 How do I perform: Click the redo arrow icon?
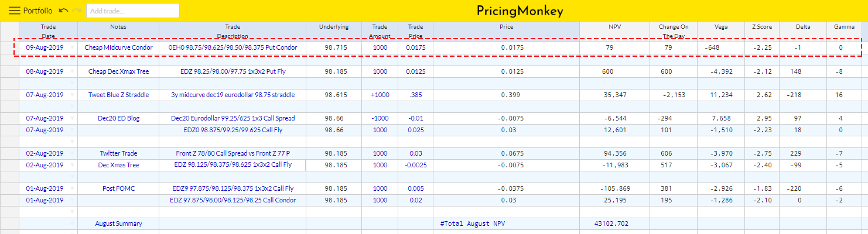[x=77, y=11]
